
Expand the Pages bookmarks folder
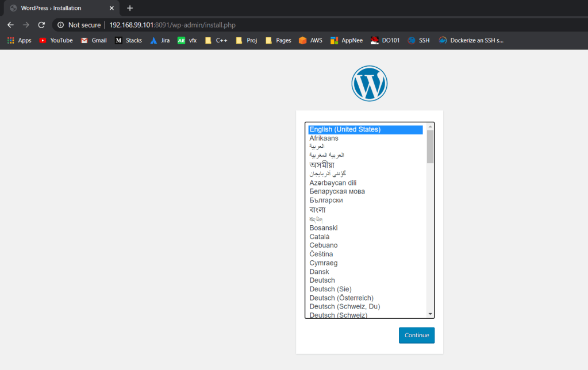pyautogui.click(x=278, y=40)
